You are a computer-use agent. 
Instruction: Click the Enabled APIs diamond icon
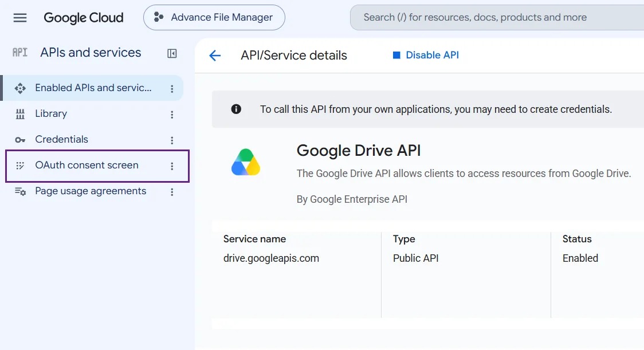19,88
